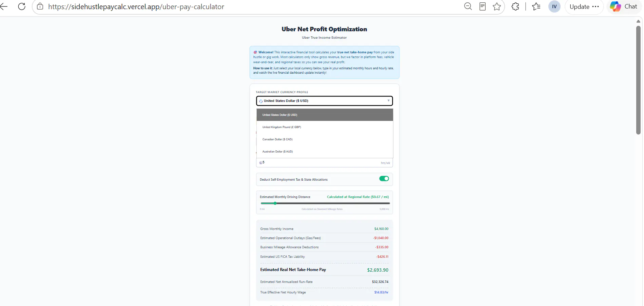Image resolution: width=644 pixels, height=306 pixels.
Task: Click the Uber True Income Estimator subtitle
Action: pyautogui.click(x=324, y=38)
